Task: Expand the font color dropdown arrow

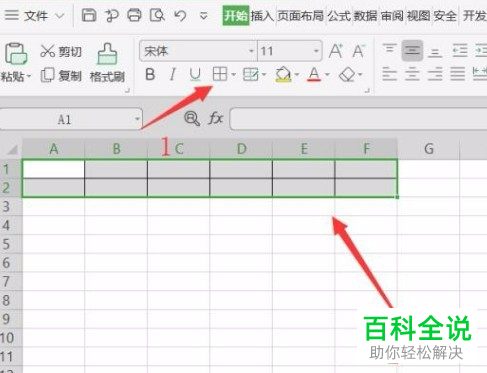Action: pos(327,75)
